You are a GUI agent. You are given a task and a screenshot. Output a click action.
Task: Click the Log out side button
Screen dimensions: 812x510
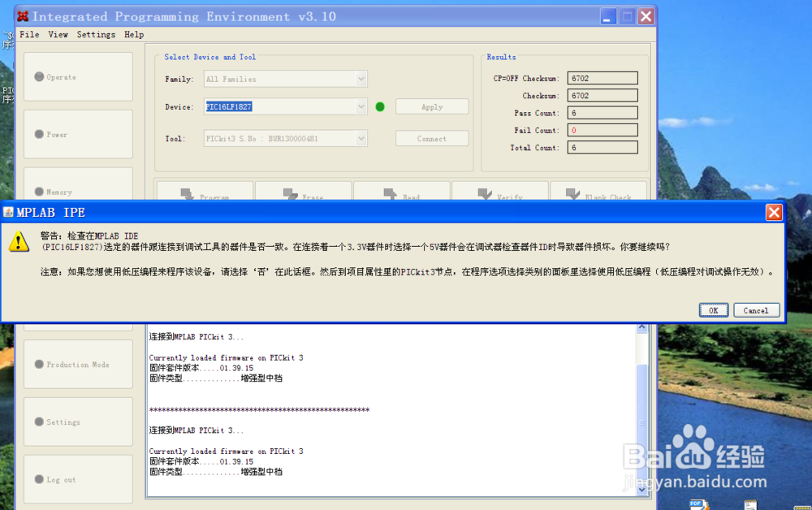78,479
